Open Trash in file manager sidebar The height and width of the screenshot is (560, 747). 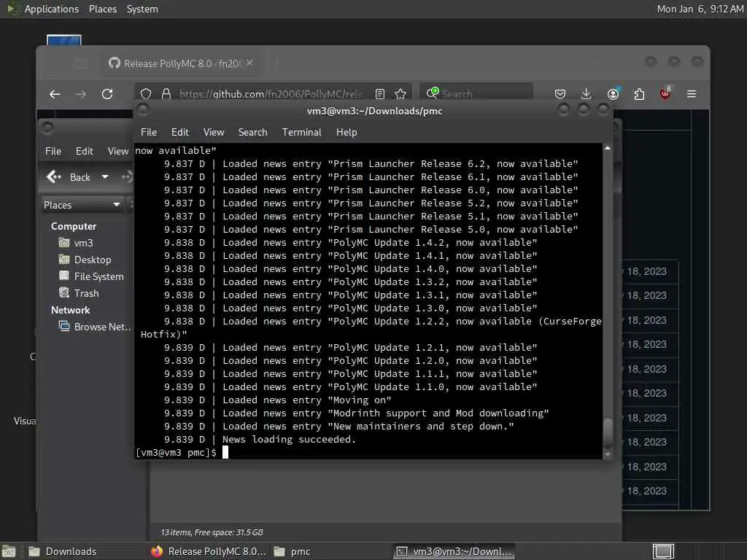[79, 293]
